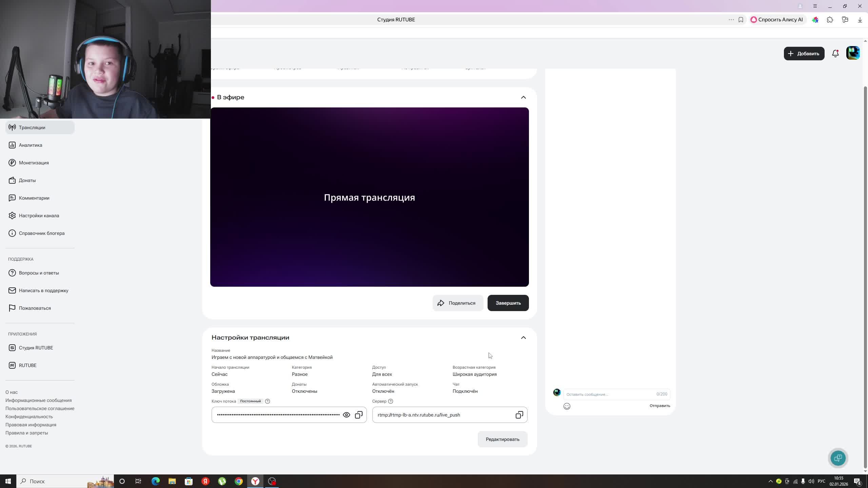Click the Редактировать button

pyautogui.click(x=502, y=439)
